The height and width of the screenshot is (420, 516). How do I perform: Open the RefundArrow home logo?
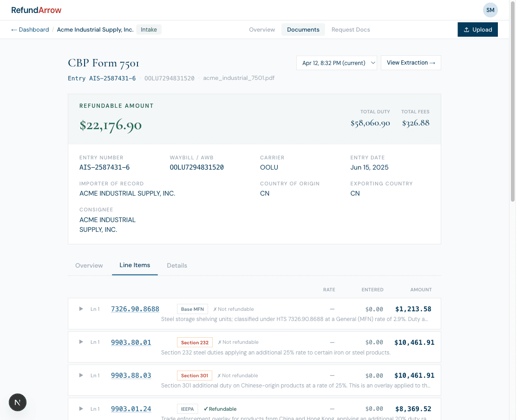point(36,10)
